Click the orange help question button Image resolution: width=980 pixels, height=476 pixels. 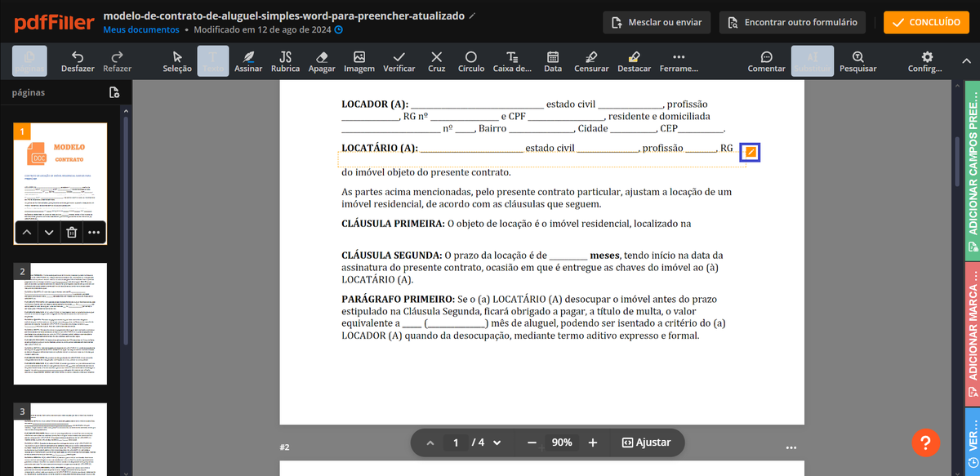pyautogui.click(x=925, y=443)
